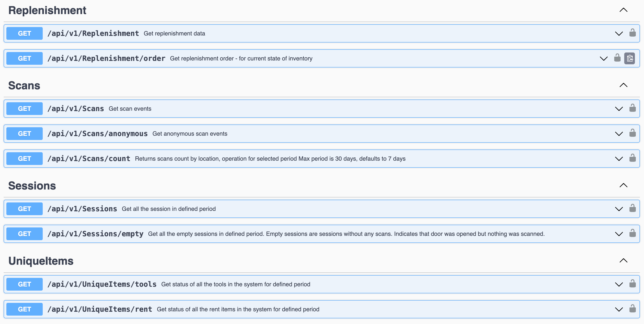The width and height of the screenshot is (644, 324).
Task: Open authorization lock for /api/v1/Replenishment
Action: click(632, 33)
